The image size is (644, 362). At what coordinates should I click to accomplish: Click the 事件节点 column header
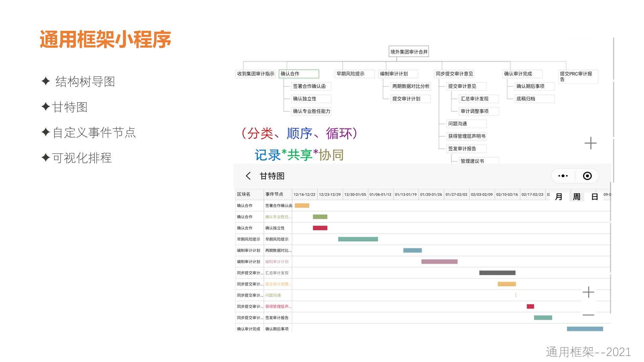tap(274, 194)
